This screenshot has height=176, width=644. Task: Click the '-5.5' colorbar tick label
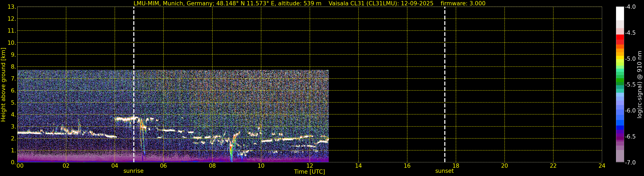(x=630, y=85)
